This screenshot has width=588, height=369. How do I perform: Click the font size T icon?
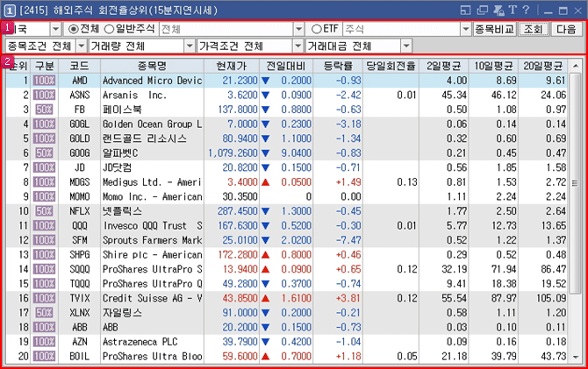pyautogui.click(x=513, y=10)
